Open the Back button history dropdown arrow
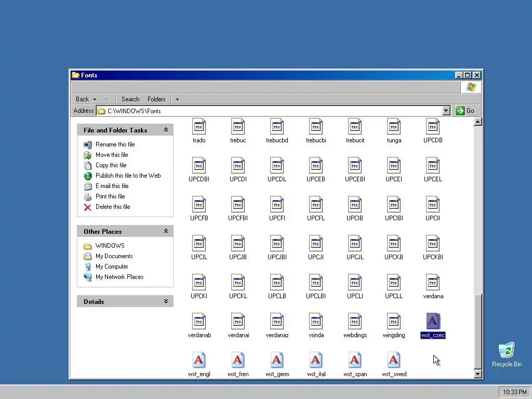 pos(95,99)
